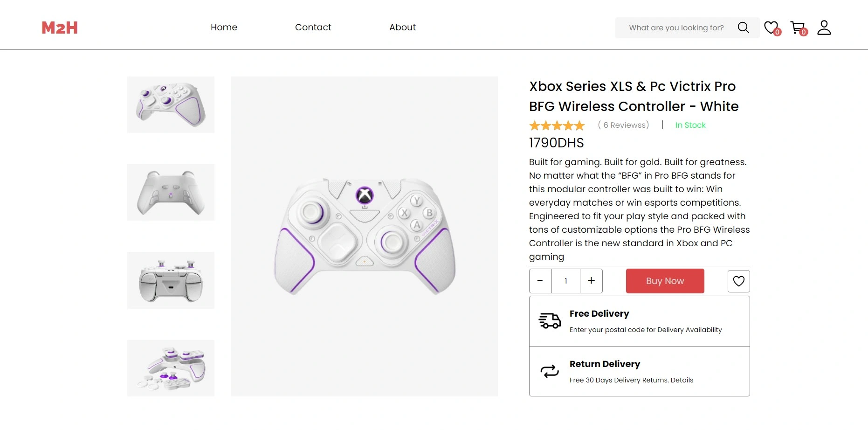Show the controller back view thumbnail
Image resolution: width=868 pixels, height=430 pixels.
(x=171, y=192)
